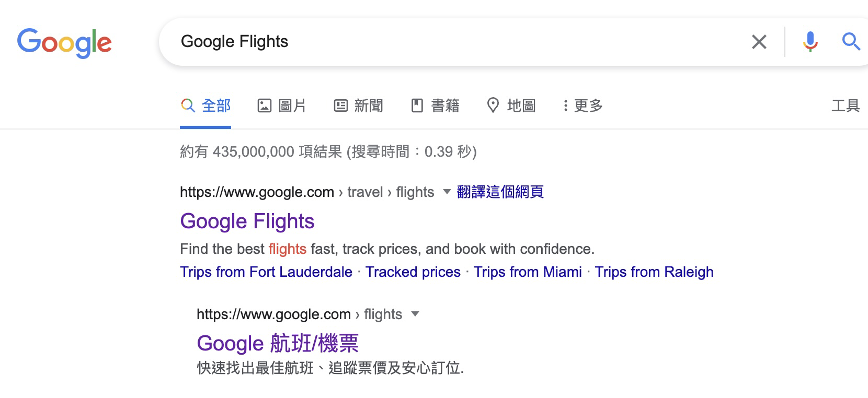Open the Google Flights result link

pyautogui.click(x=247, y=221)
